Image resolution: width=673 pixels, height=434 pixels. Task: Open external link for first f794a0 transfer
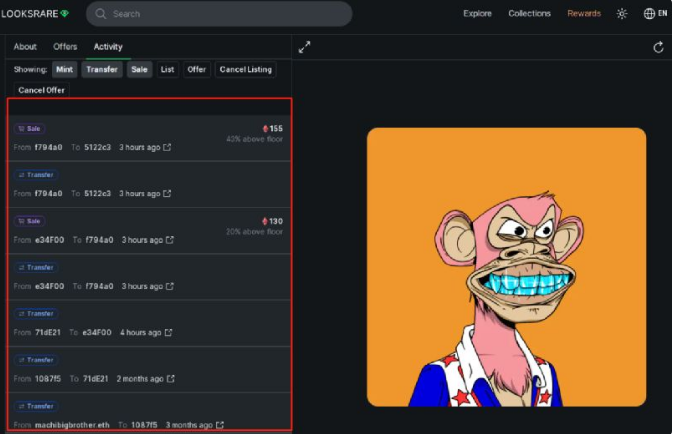coord(167,194)
